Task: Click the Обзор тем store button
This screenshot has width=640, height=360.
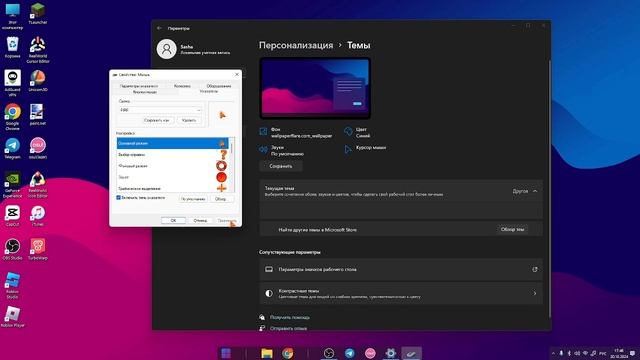Action: pyautogui.click(x=512, y=229)
